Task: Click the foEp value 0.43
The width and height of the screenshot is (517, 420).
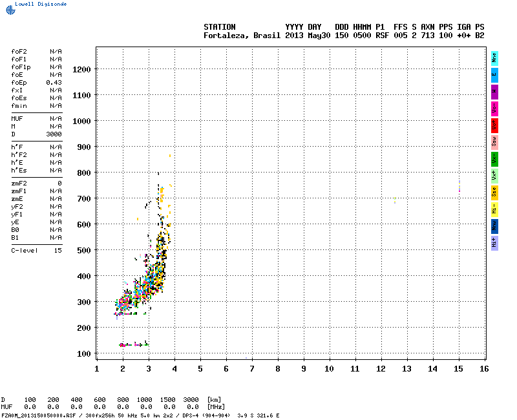Action: (x=54, y=82)
